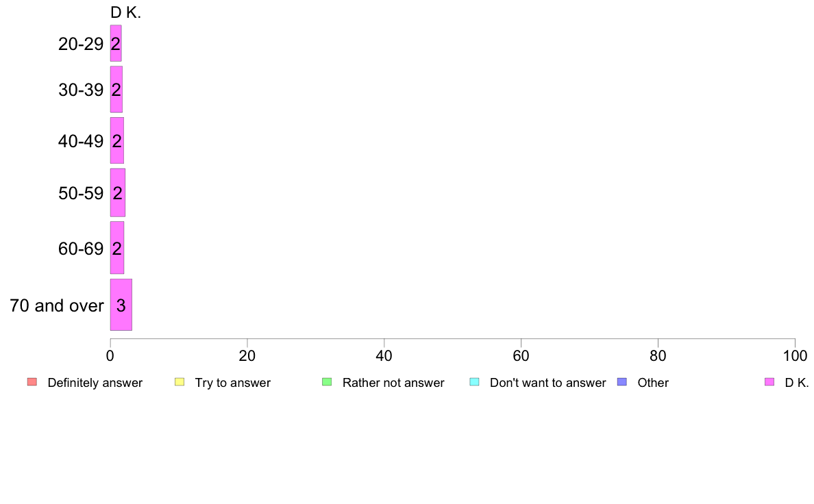Screen dimensions: 814x504
Task: Click the blue Other legend swatch
Action: pyautogui.click(x=622, y=382)
